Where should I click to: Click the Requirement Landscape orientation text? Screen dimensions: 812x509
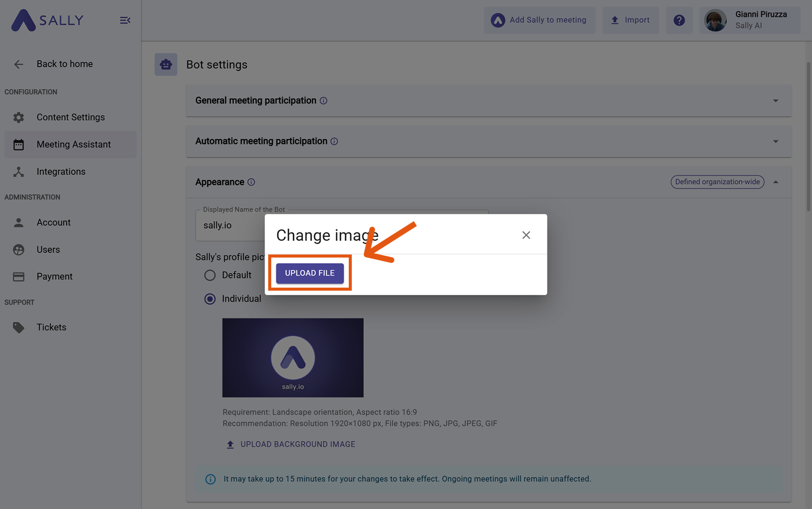(x=320, y=412)
